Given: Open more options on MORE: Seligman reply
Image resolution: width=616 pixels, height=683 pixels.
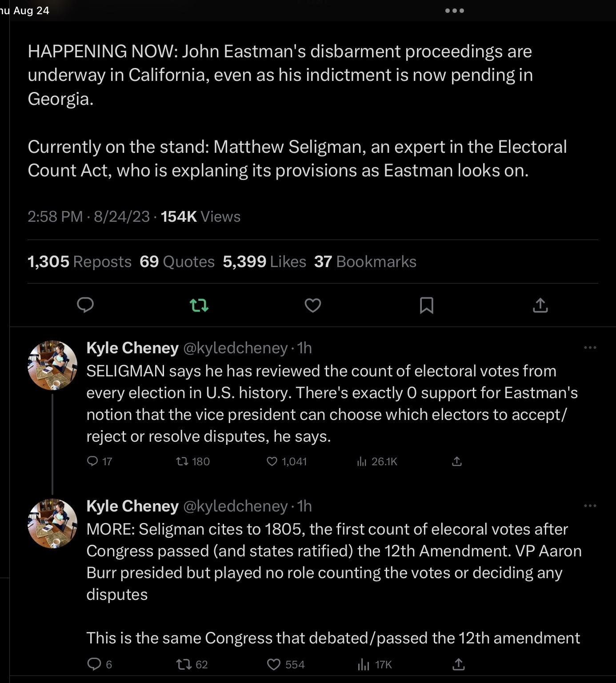Looking at the screenshot, I should pos(590,506).
